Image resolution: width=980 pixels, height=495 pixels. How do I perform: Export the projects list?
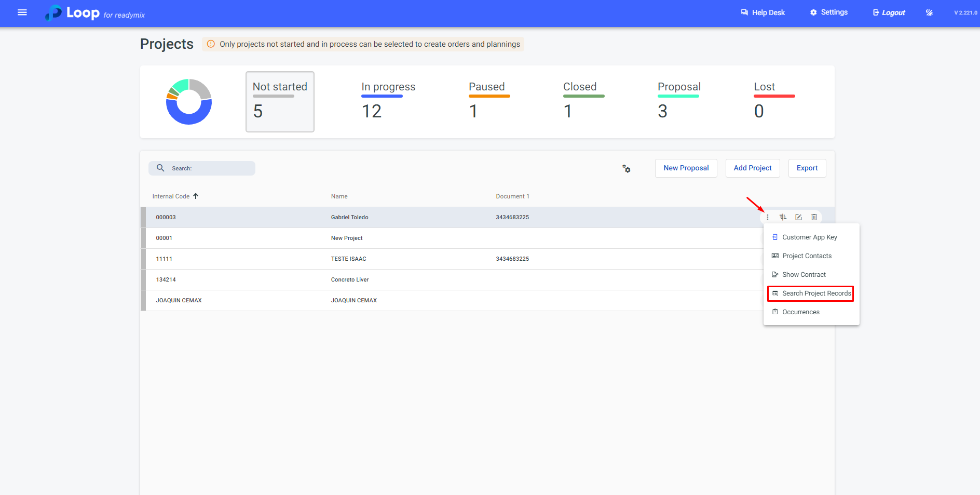807,168
